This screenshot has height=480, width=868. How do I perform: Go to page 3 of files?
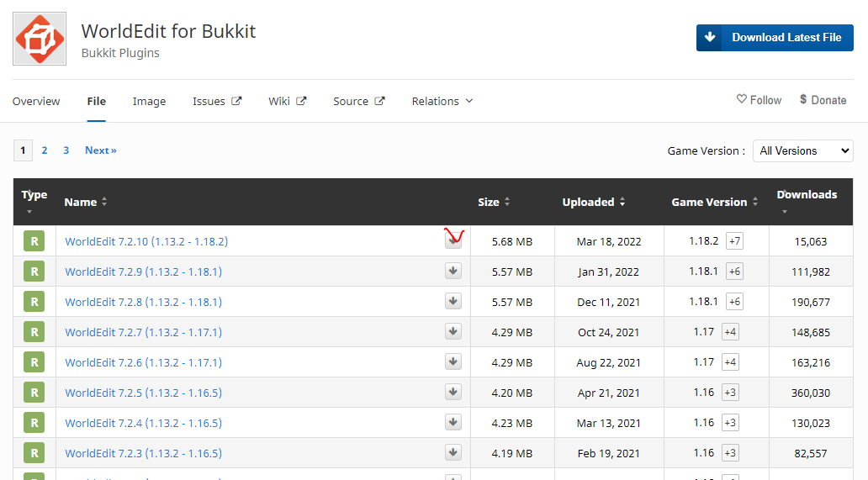(x=66, y=150)
